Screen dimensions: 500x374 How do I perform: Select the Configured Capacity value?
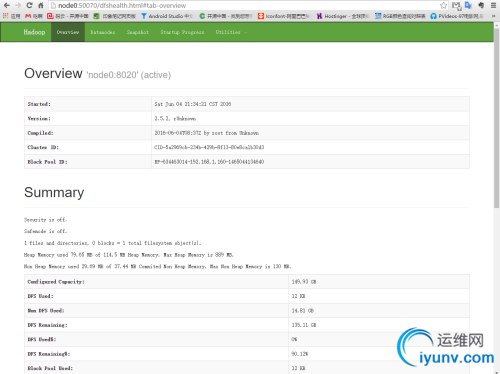click(304, 282)
